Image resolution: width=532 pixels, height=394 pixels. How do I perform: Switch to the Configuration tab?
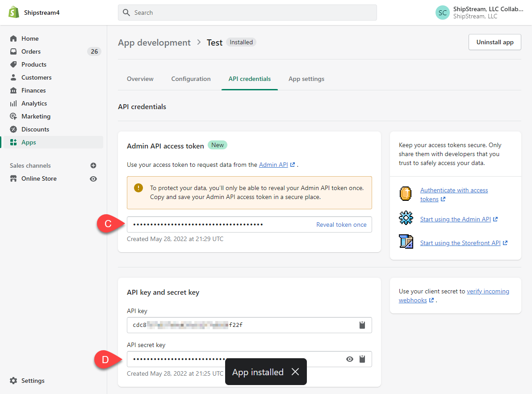tap(191, 79)
